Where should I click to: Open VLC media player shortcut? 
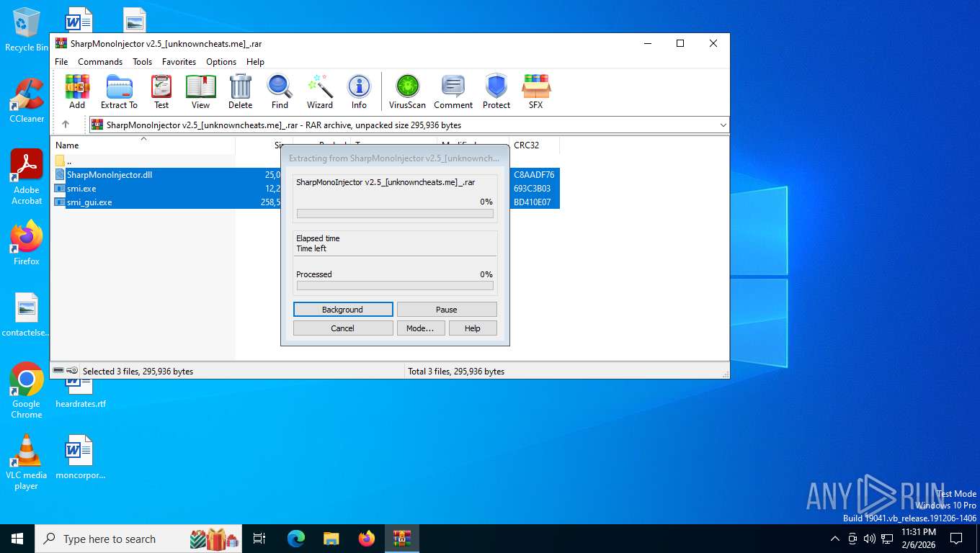[x=27, y=462]
